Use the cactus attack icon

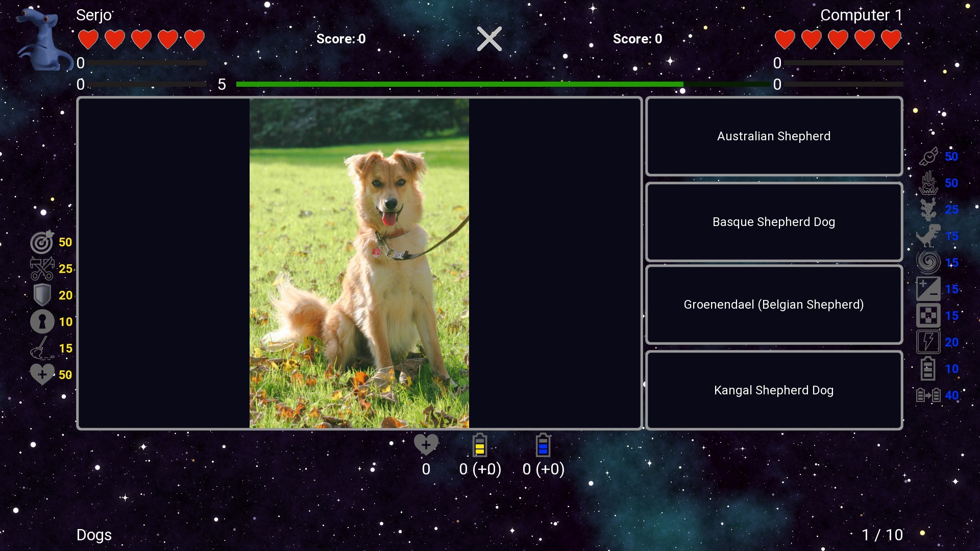[x=928, y=210]
